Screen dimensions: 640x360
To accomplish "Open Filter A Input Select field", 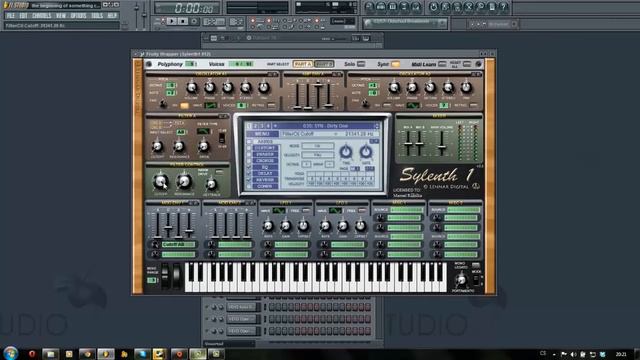I will 181,132.
